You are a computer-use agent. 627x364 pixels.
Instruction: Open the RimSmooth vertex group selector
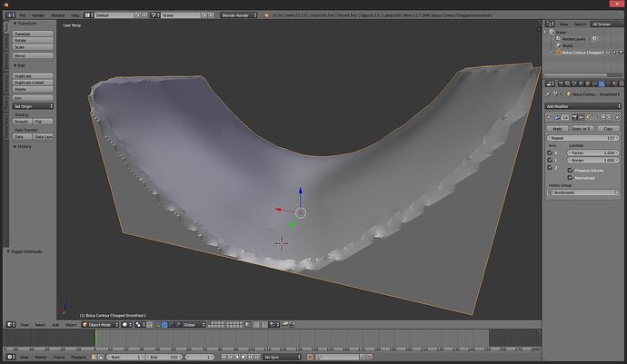point(582,192)
